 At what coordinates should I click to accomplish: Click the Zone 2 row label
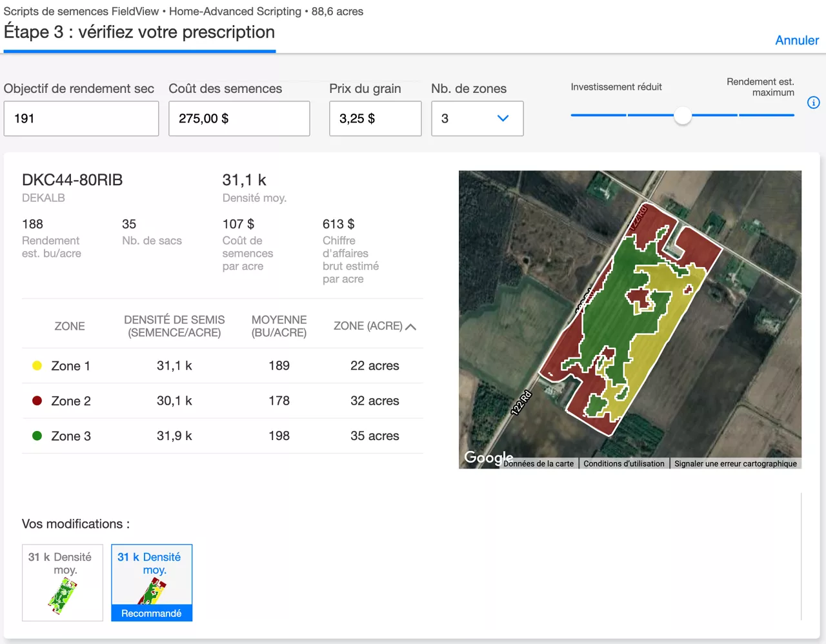pos(71,401)
